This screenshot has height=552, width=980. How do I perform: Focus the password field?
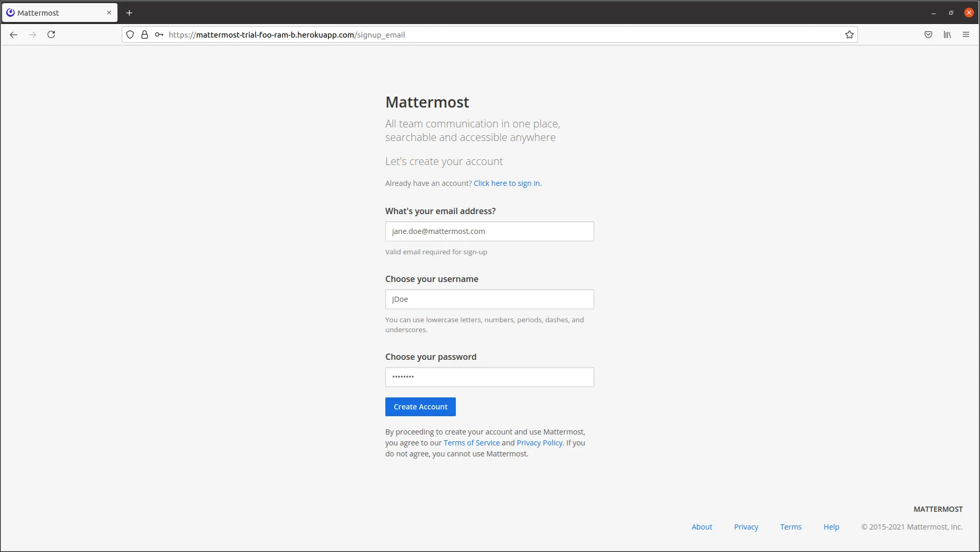pyautogui.click(x=489, y=377)
